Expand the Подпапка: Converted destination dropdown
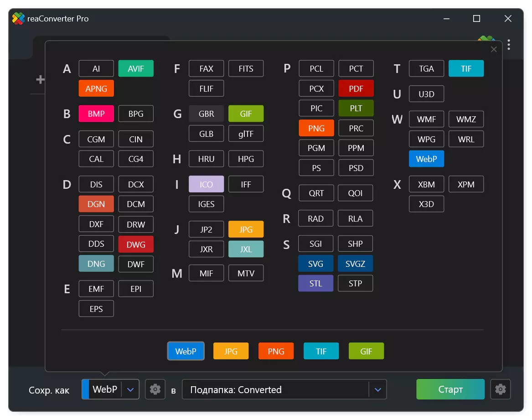Screen dimensions: 532x420 pos(378,389)
